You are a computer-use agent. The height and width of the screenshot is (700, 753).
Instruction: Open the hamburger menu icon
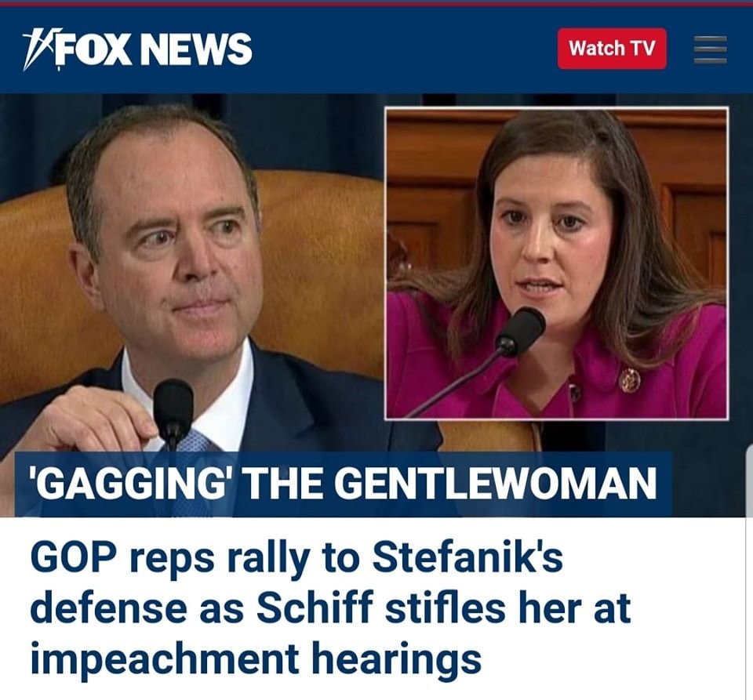[710, 49]
